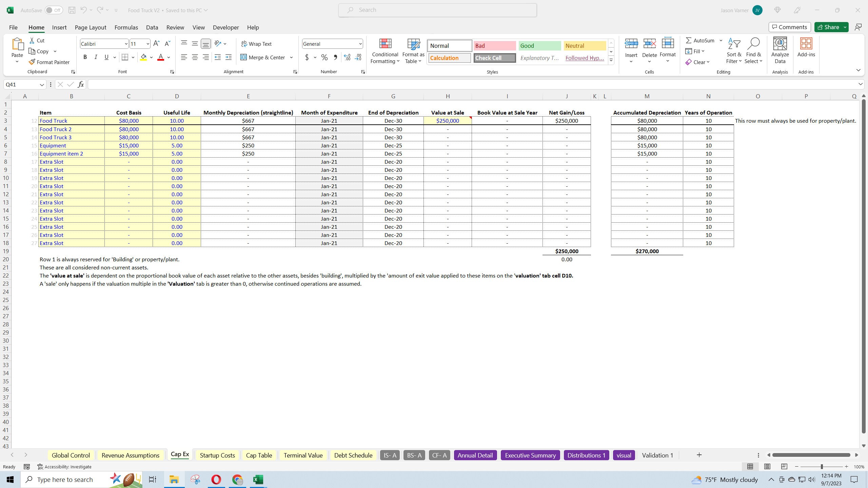Switch to the Executive Summary sheet

click(x=530, y=455)
